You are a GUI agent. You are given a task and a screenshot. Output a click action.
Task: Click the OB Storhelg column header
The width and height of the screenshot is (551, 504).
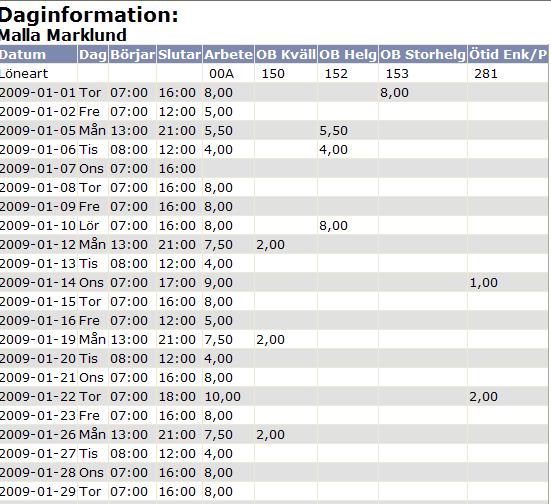[423, 55]
